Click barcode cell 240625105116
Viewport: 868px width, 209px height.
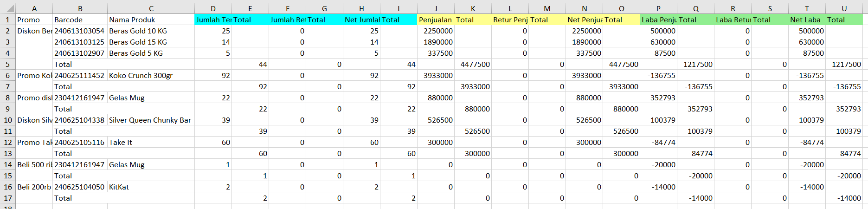(x=79, y=142)
